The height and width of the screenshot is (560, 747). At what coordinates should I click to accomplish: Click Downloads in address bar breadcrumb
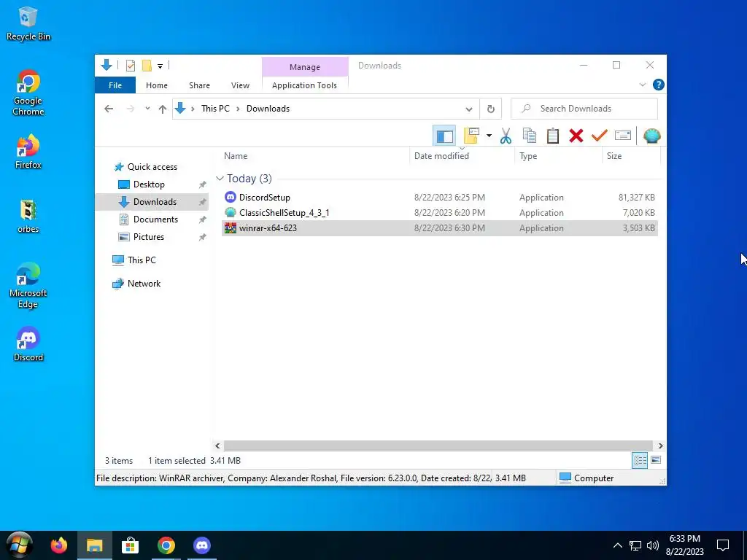point(268,109)
